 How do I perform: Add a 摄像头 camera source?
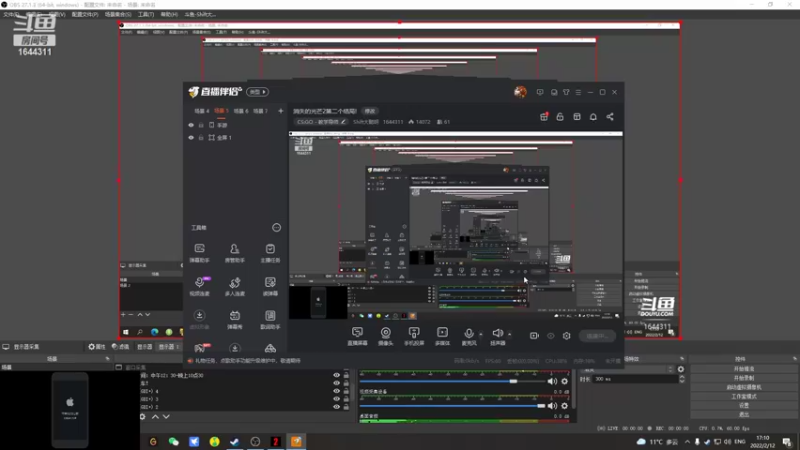(386, 336)
